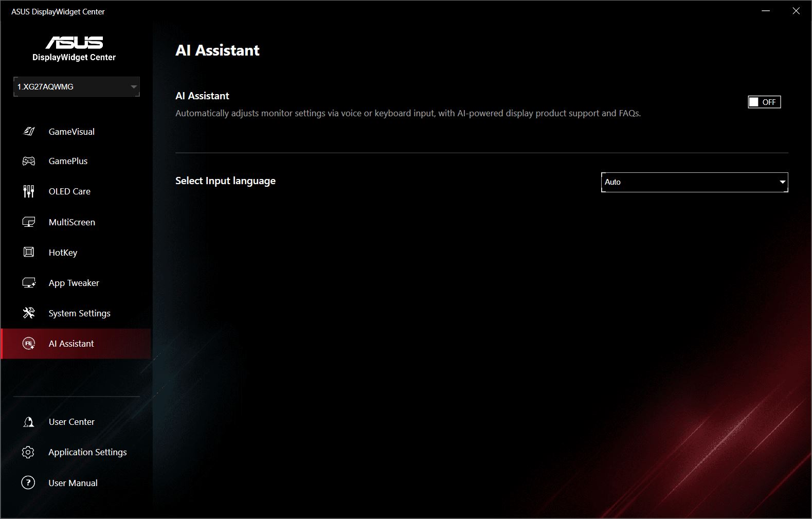Click the AI Assistant sidebar icon

(29, 344)
